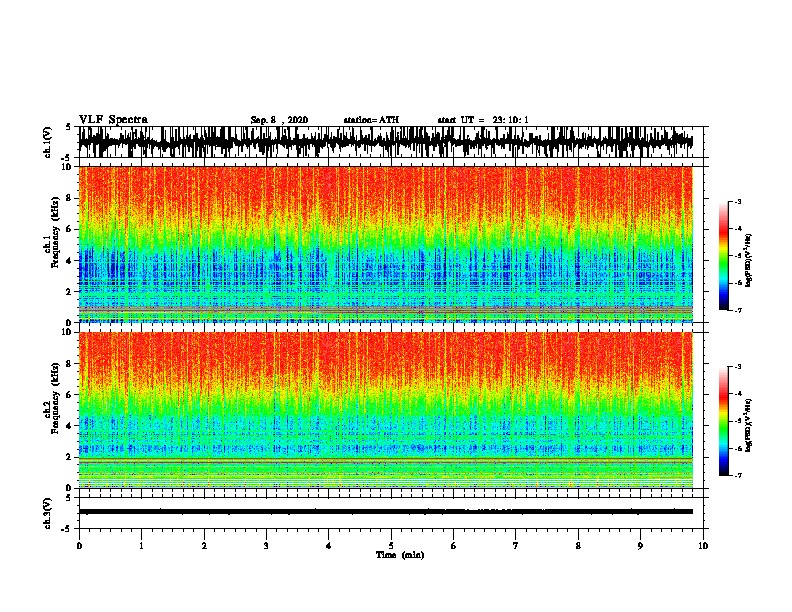Click time axis tick label "8"

[578, 546]
